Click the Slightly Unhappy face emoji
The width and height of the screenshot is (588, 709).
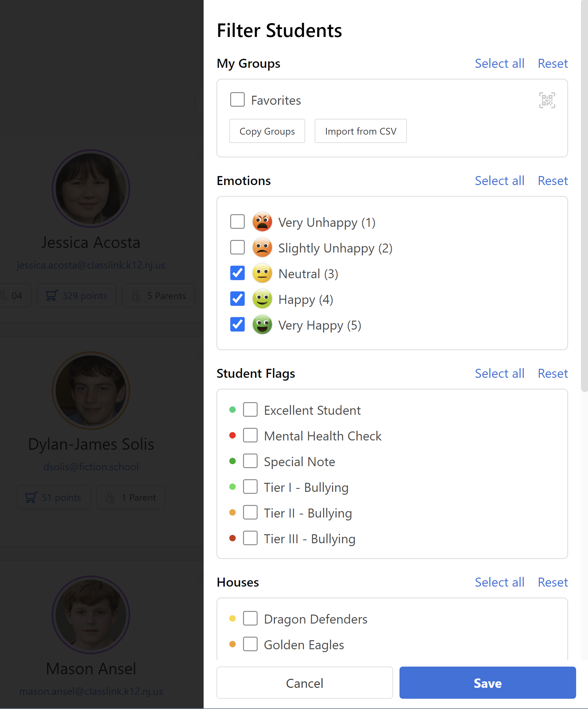262,247
